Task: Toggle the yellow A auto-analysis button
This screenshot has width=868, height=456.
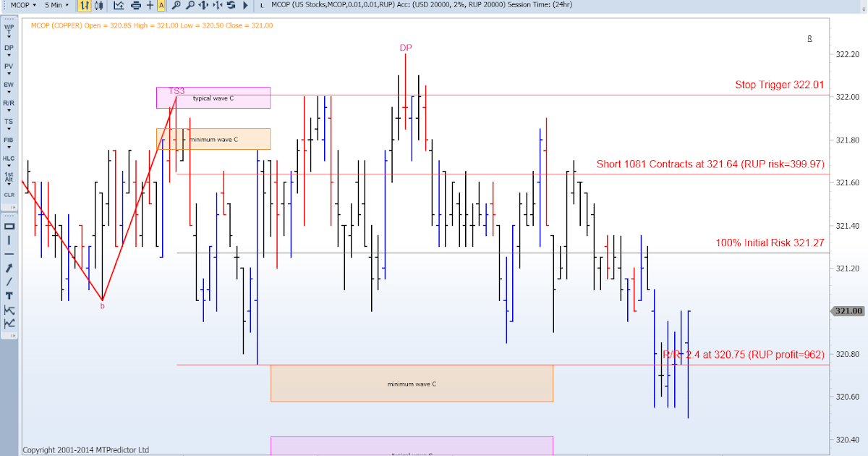Action: click(x=162, y=7)
